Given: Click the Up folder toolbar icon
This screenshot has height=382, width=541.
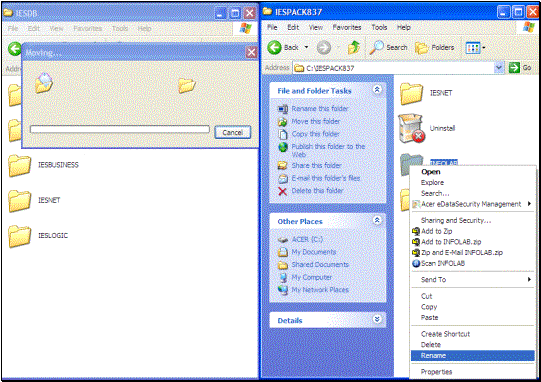Looking at the screenshot, I should (353, 47).
